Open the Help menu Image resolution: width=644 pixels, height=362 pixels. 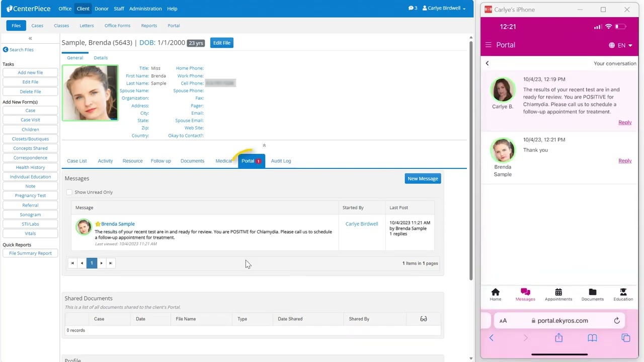172,9
